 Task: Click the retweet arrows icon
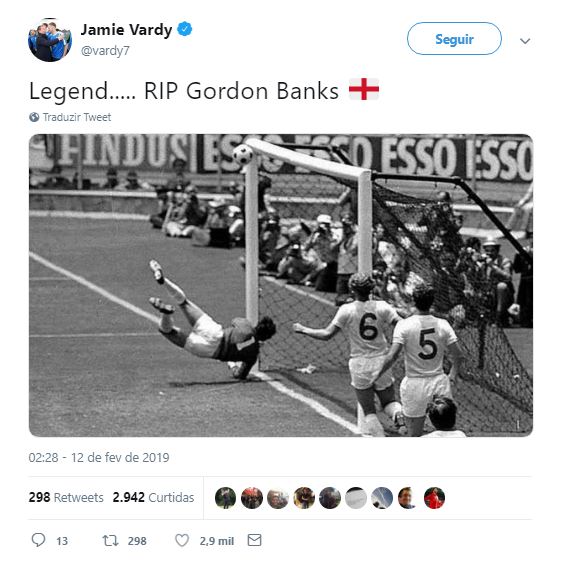click(x=110, y=540)
